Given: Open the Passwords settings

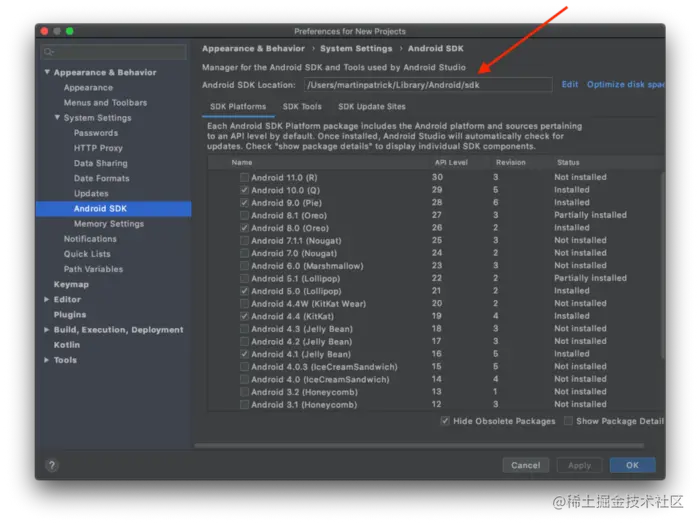Looking at the screenshot, I should click(96, 133).
